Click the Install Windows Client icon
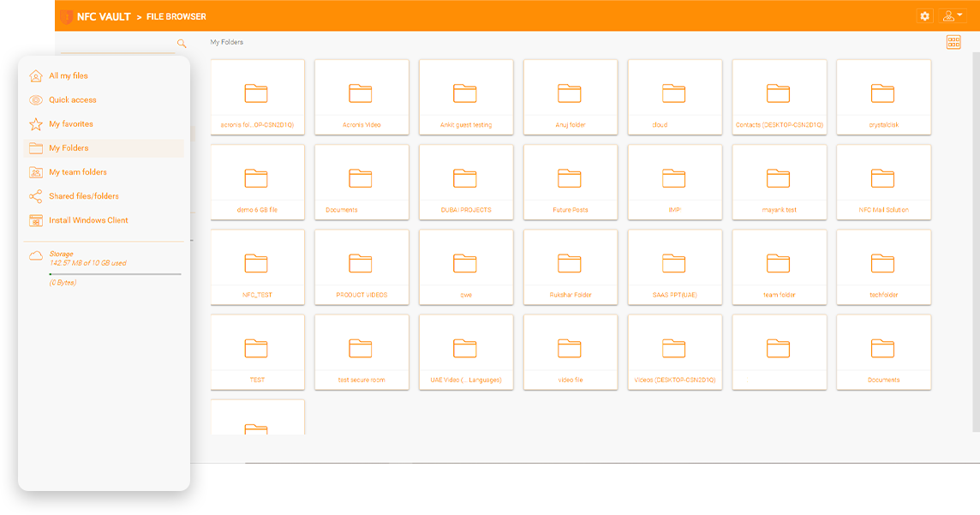The image size is (980, 515). 34,220
